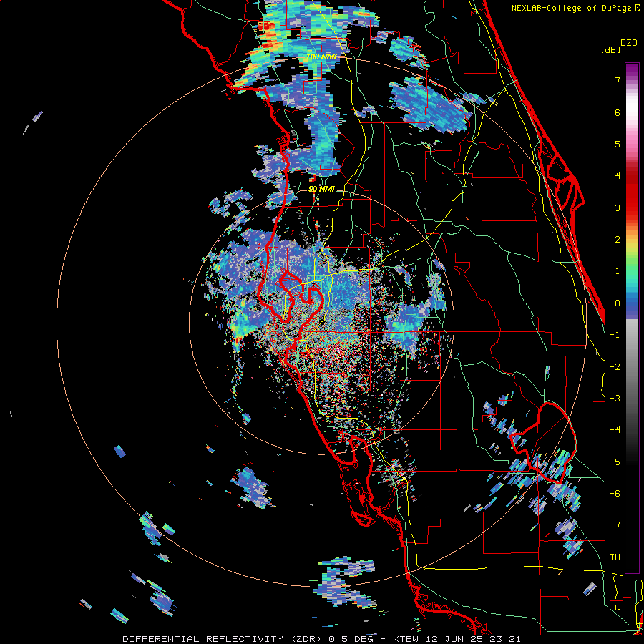Click the 1 tick label on color scale
The width and height of the screenshot is (644, 644).
click(x=618, y=271)
